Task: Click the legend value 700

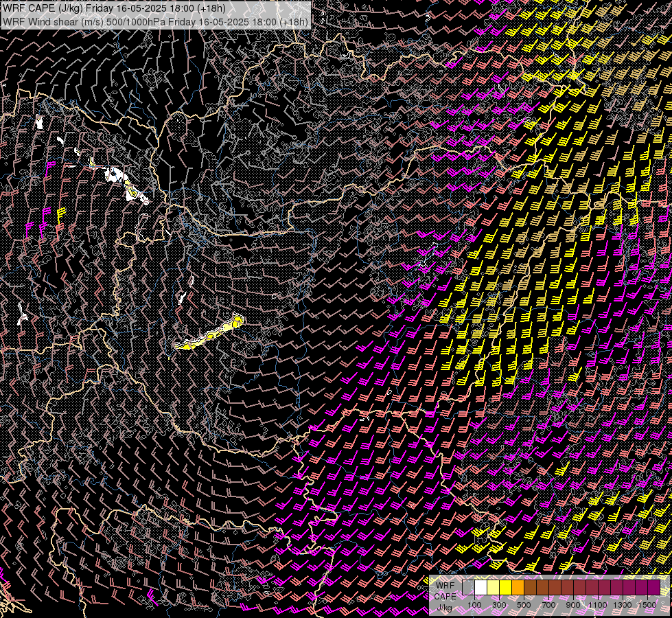Action: pyautogui.click(x=548, y=605)
